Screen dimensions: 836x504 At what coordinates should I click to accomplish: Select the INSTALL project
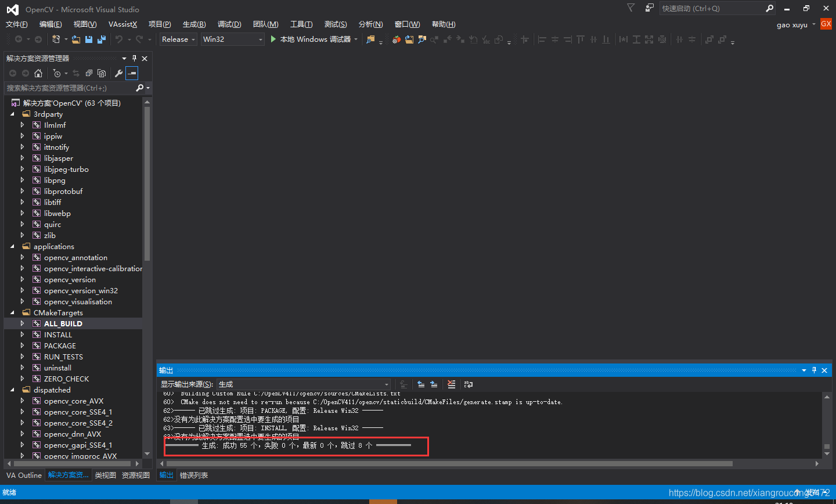(58, 335)
